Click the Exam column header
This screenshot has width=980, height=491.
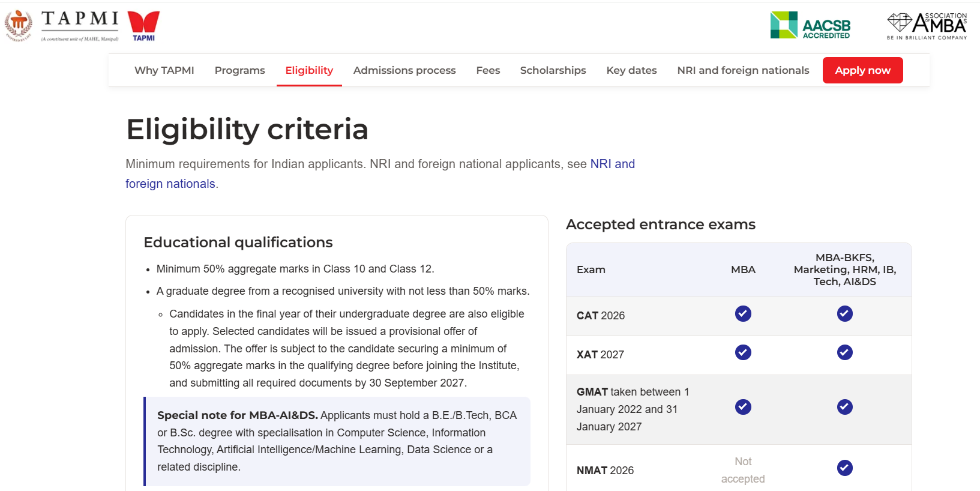(x=591, y=270)
